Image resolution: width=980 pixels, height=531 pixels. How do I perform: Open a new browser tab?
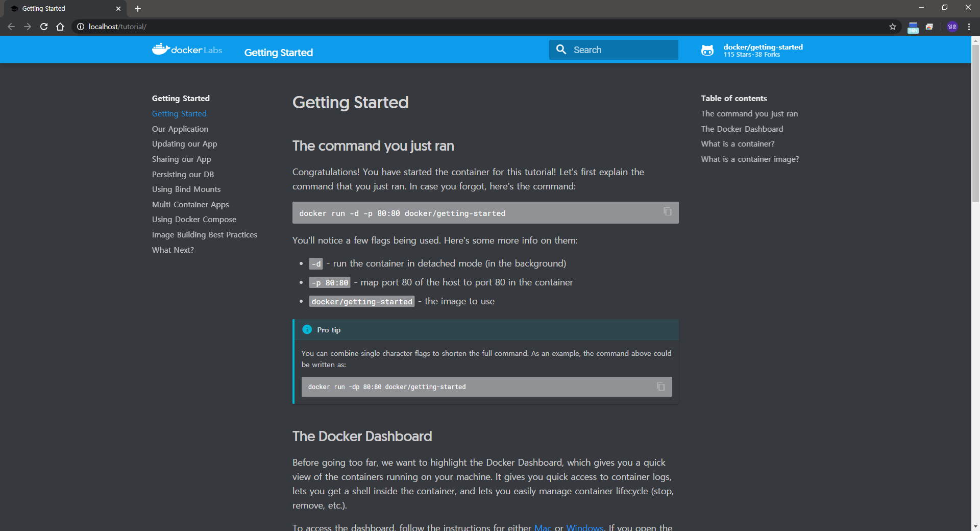(x=138, y=9)
